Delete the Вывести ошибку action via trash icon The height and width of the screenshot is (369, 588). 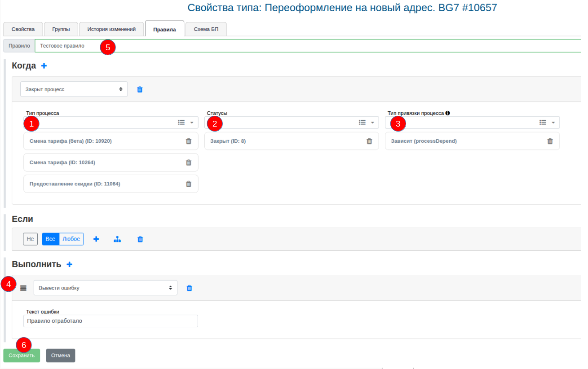[x=189, y=288]
